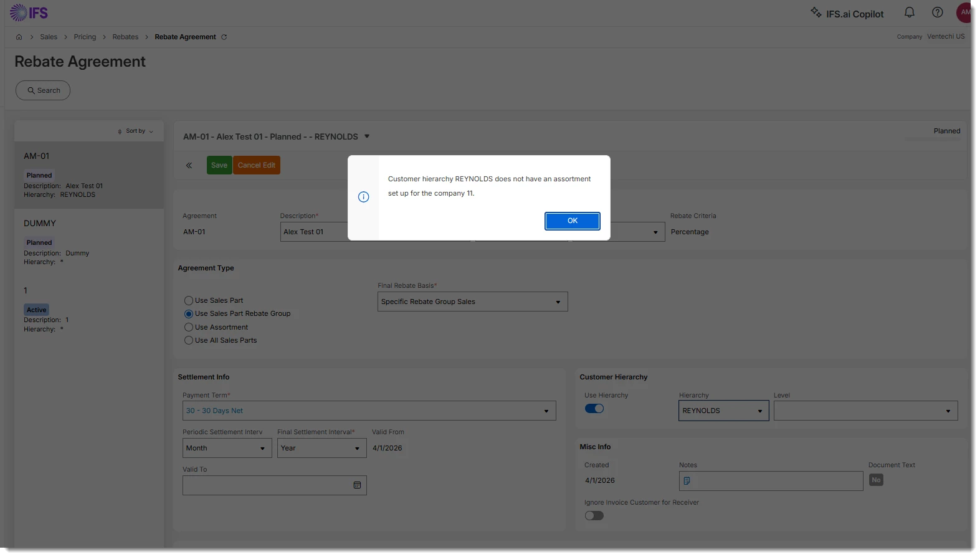Click the Description field Alex Test 01
This screenshot has height=557, width=980.
pos(314,232)
